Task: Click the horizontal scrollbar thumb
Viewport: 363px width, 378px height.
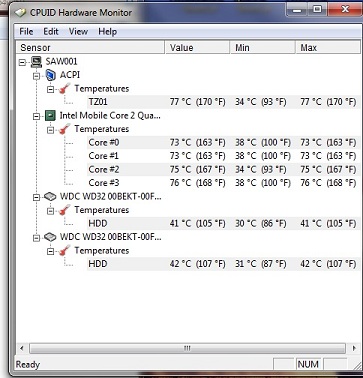Action: pyautogui.click(x=187, y=349)
